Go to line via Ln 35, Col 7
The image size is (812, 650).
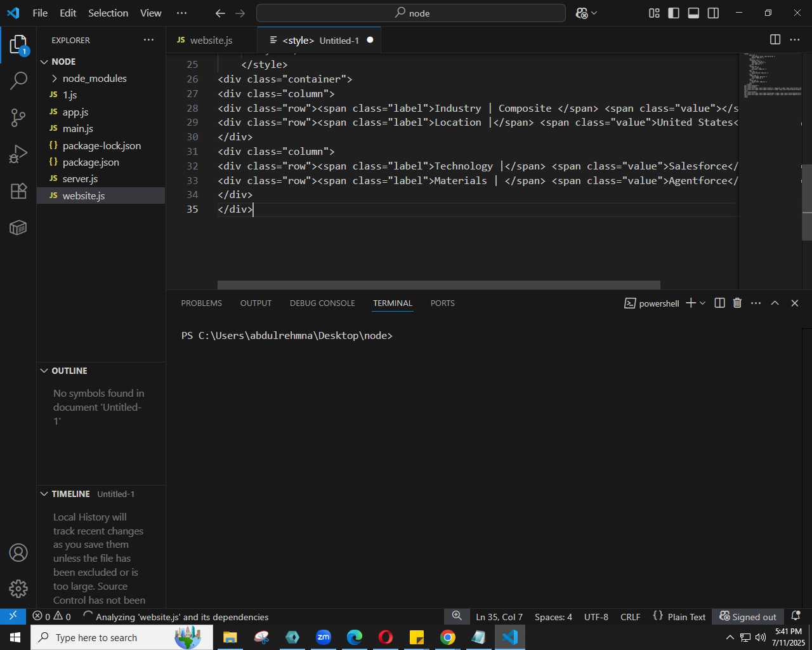(499, 616)
